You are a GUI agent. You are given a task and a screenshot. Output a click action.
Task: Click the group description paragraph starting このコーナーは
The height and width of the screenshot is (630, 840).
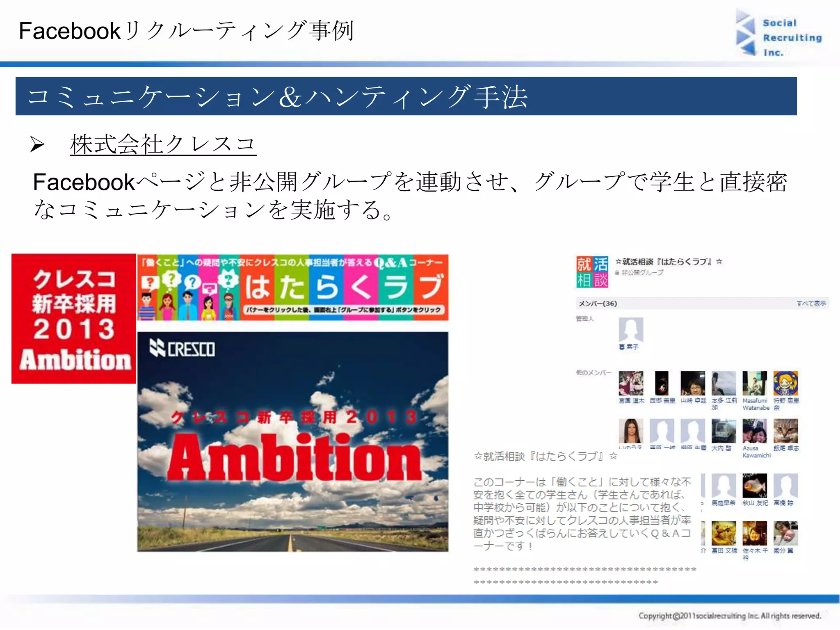582,514
